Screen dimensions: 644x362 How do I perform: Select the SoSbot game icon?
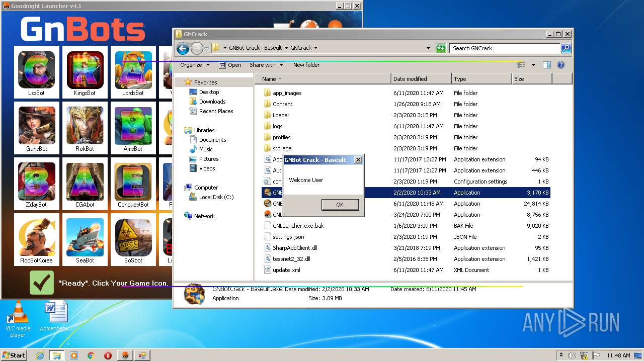click(133, 240)
